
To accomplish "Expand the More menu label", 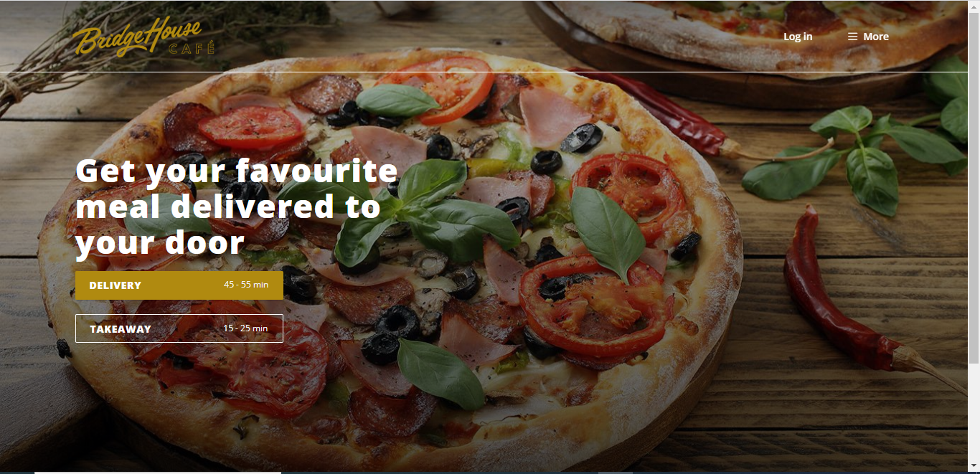I will [876, 37].
